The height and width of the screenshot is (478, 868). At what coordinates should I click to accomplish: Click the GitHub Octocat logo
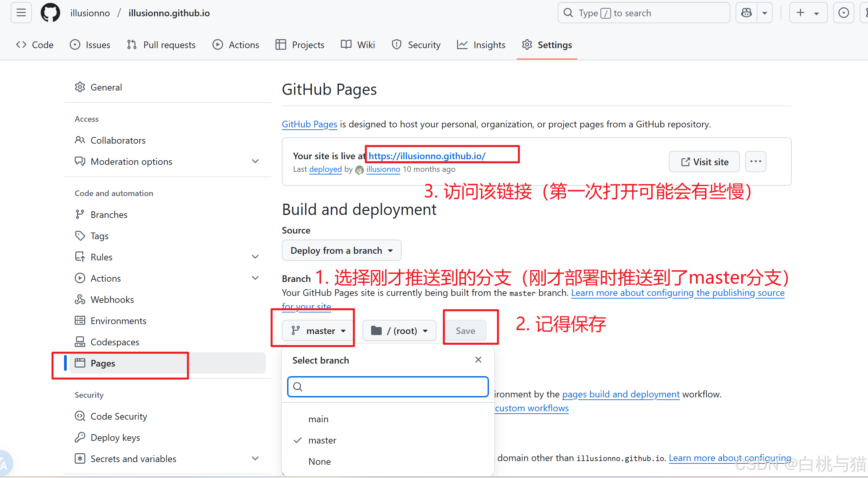click(x=50, y=13)
